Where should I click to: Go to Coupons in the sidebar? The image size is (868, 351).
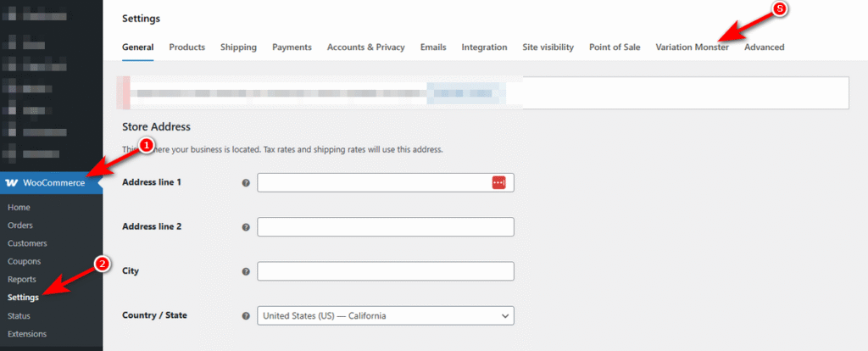pos(24,261)
